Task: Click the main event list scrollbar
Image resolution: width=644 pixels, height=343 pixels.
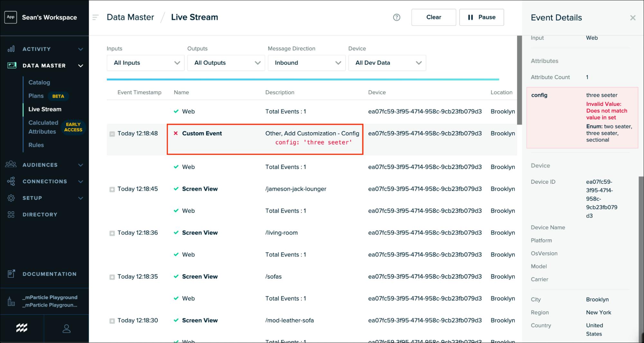Action: (519, 80)
